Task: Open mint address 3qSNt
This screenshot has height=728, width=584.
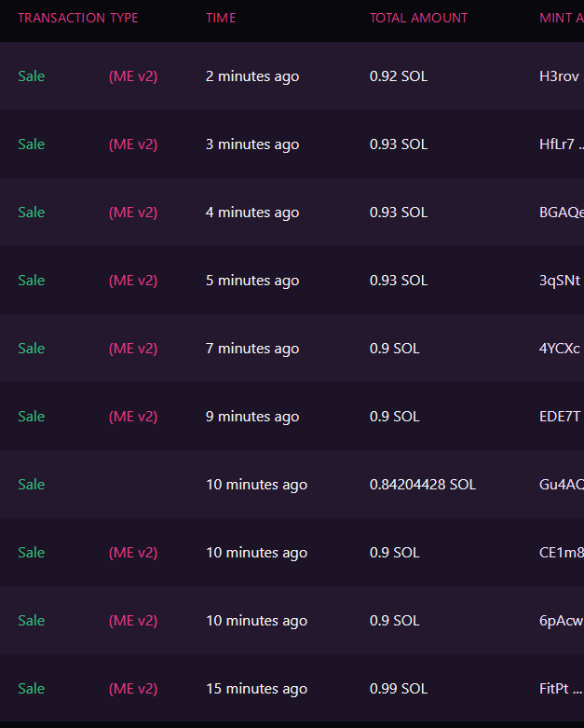Action: [x=562, y=281]
